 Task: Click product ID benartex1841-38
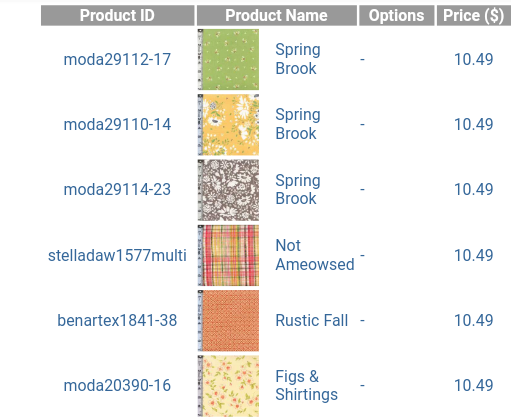pos(117,320)
